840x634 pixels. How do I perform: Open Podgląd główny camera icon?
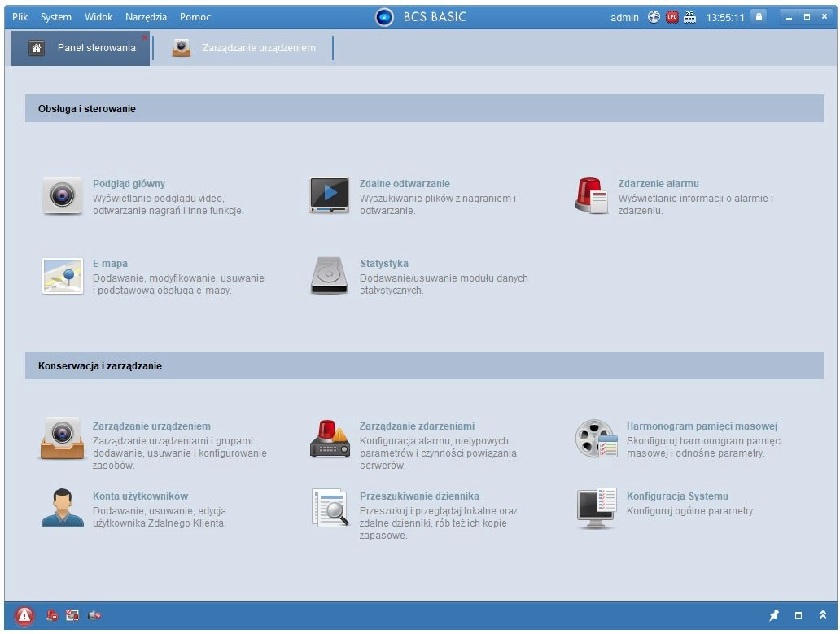click(x=63, y=196)
